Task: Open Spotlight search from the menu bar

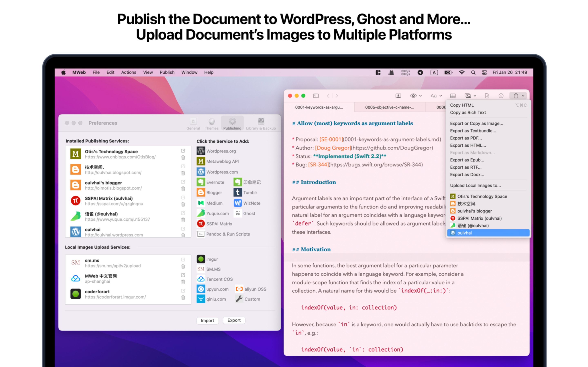Action: coord(473,72)
